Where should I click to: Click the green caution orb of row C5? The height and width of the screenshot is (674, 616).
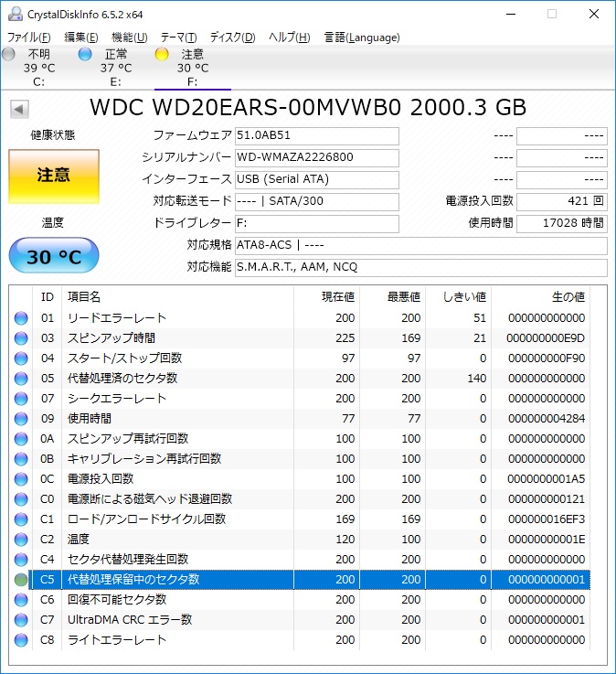coord(21,580)
